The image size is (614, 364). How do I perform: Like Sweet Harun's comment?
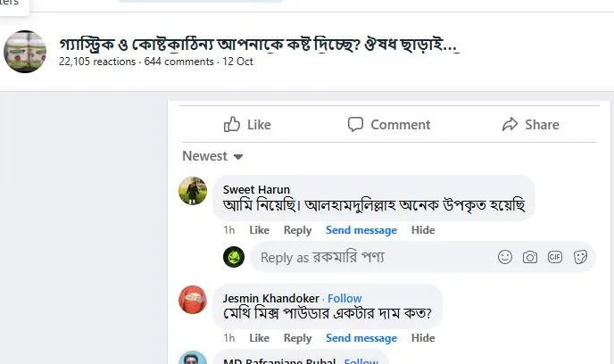[259, 230]
